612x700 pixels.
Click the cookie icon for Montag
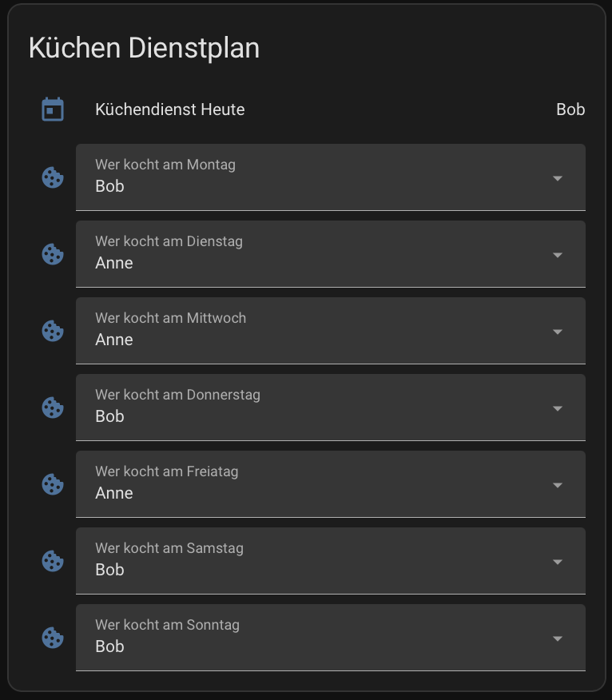point(53,177)
